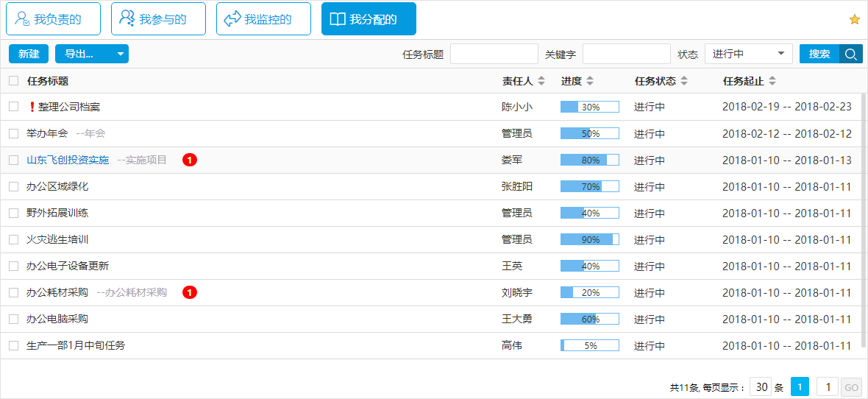Viewport: 868px width, 399px height.
Task: Click the gold star favorite icon
Action: pos(854,20)
